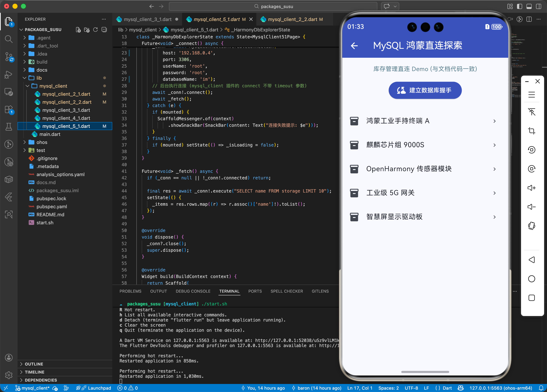The image size is (547, 392).
Task: Split the editor to the right
Action: coord(529,19)
